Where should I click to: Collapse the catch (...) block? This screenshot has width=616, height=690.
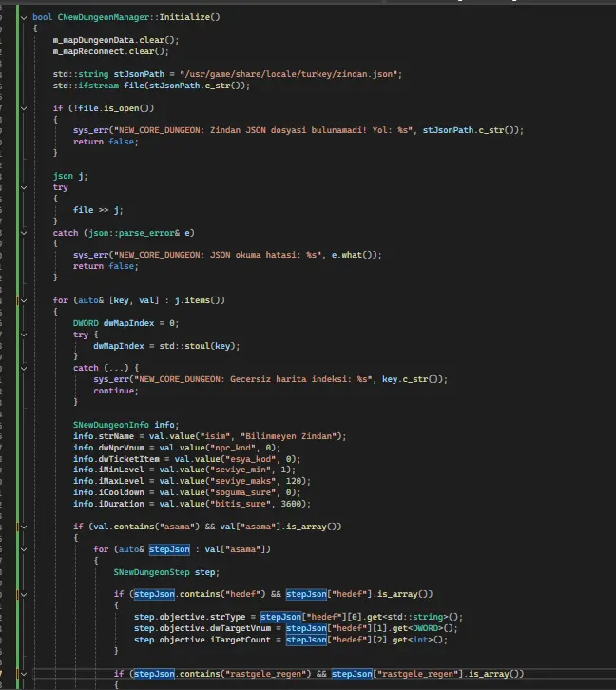(x=24, y=369)
